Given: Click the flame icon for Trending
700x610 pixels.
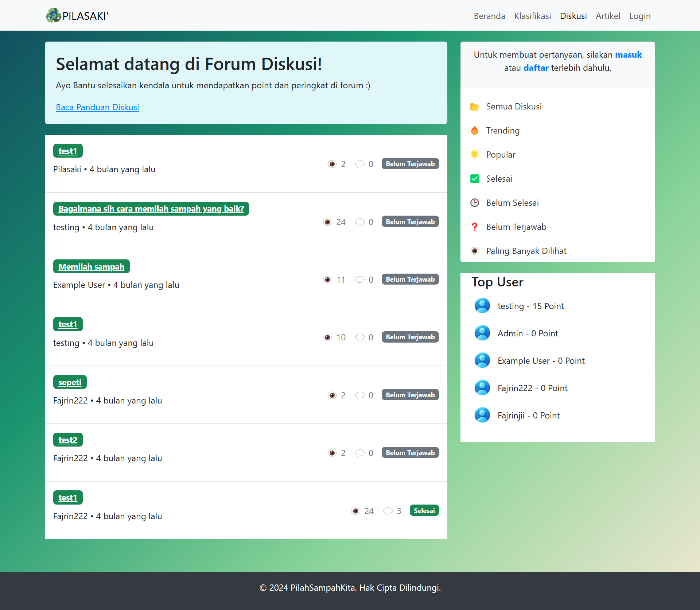Looking at the screenshot, I should click(474, 131).
